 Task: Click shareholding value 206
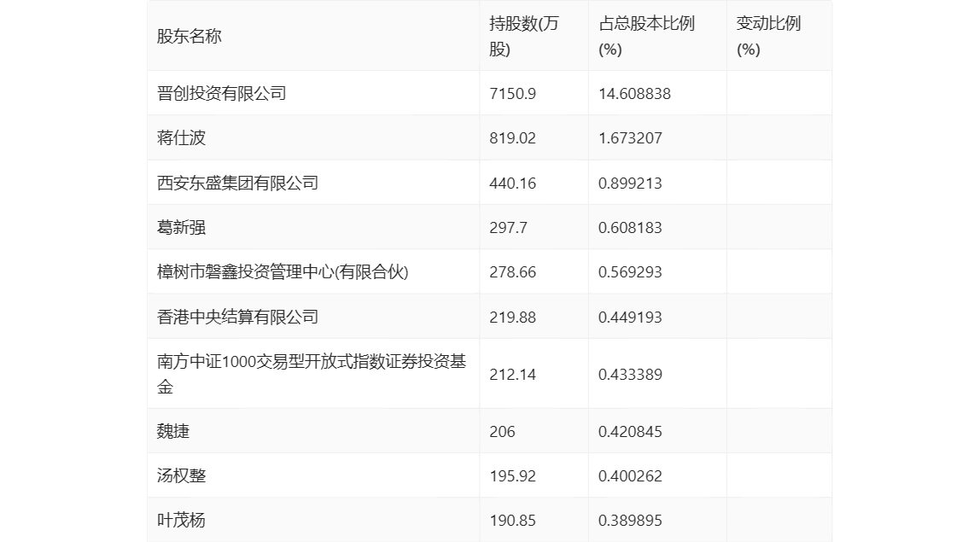502,431
